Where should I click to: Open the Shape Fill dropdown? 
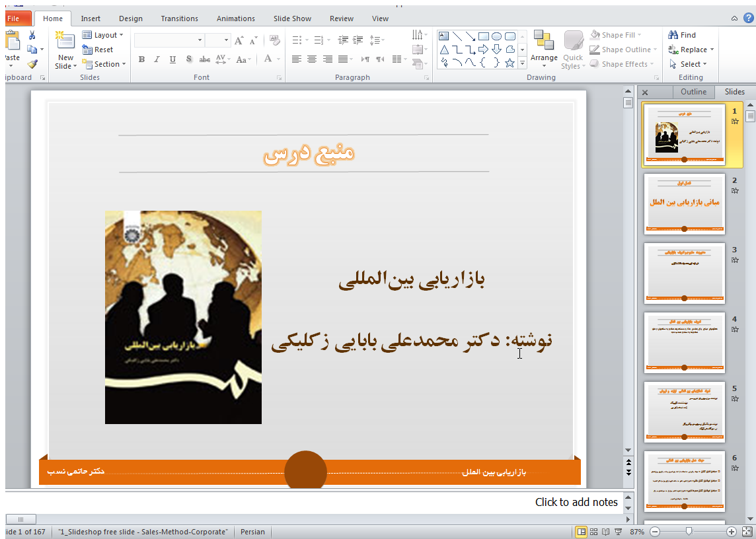click(616, 35)
